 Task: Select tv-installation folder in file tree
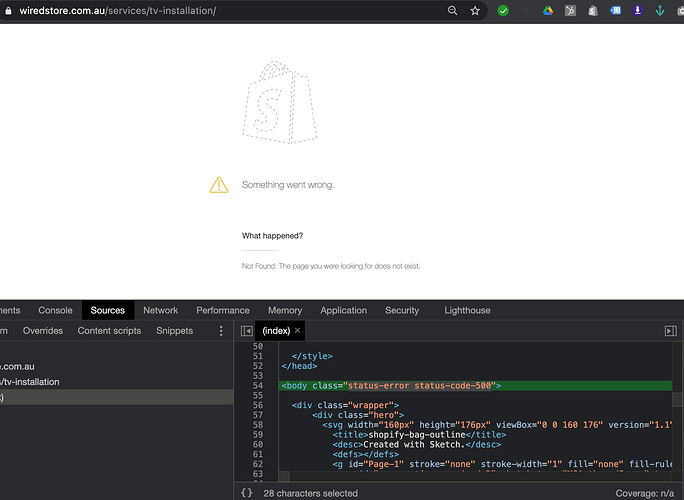30,382
